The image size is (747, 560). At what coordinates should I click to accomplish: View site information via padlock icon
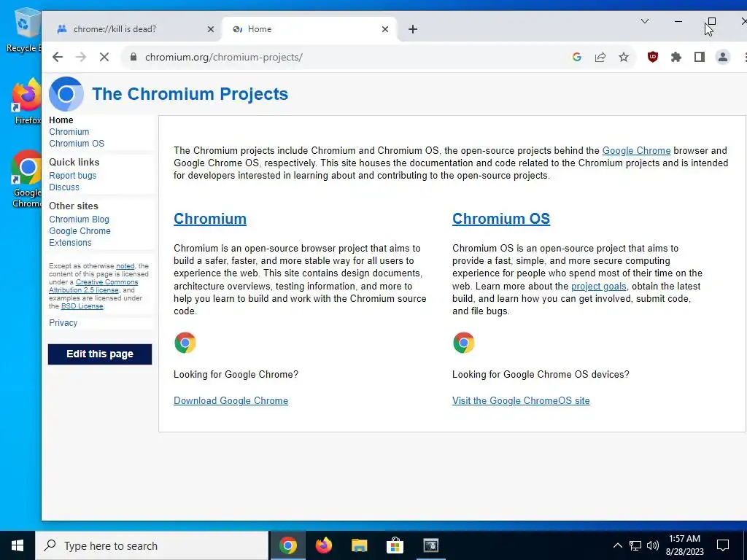point(133,57)
